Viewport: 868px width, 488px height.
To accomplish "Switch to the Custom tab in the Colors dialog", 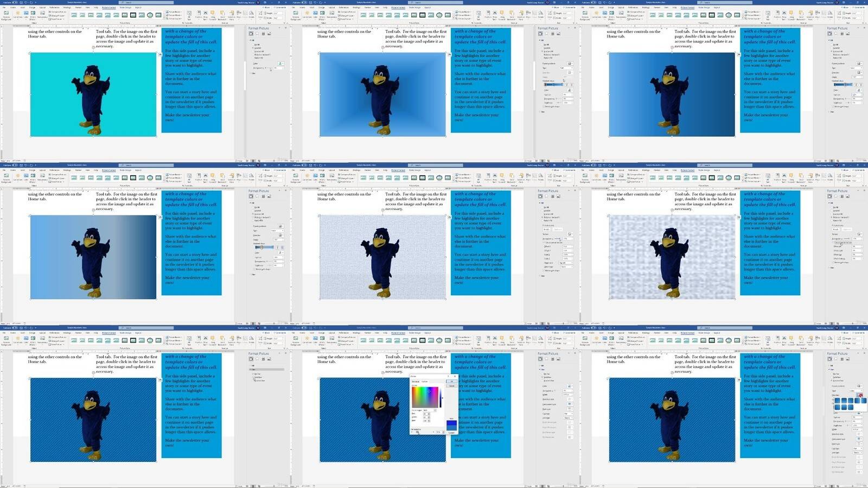I will (x=425, y=382).
